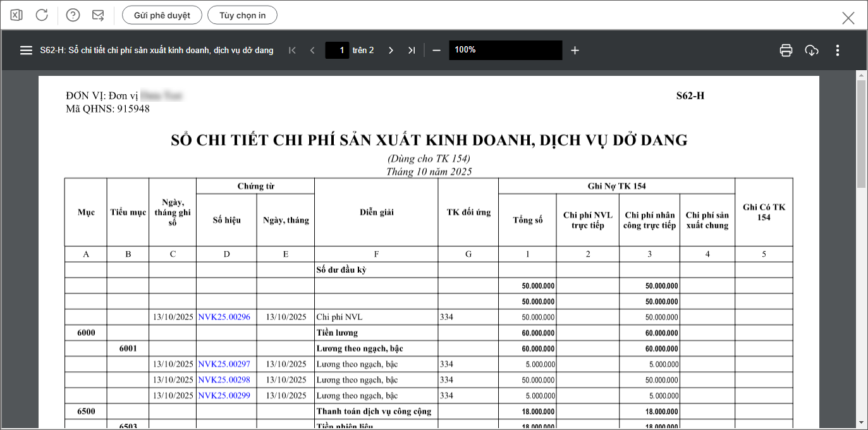Toggle the hamburger sidebar menu
The image size is (868, 430).
[x=26, y=51]
